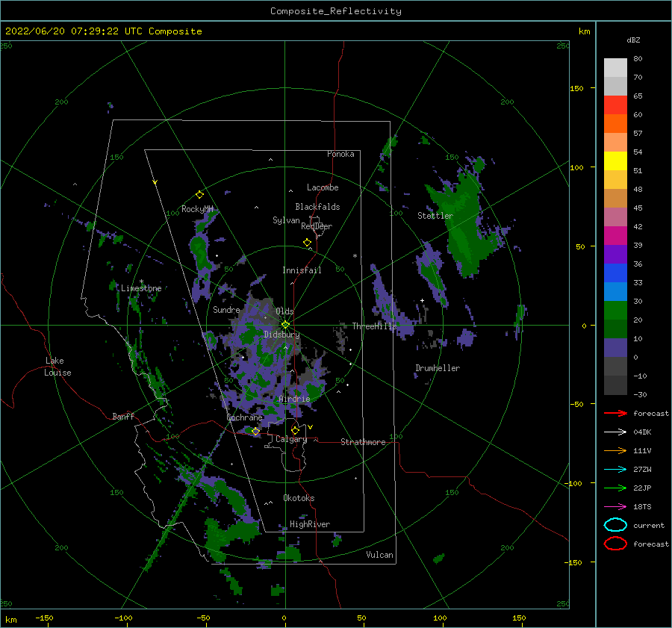Click the Strathmore town label
672x628 pixels.
pyautogui.click(x=363, y=442)
